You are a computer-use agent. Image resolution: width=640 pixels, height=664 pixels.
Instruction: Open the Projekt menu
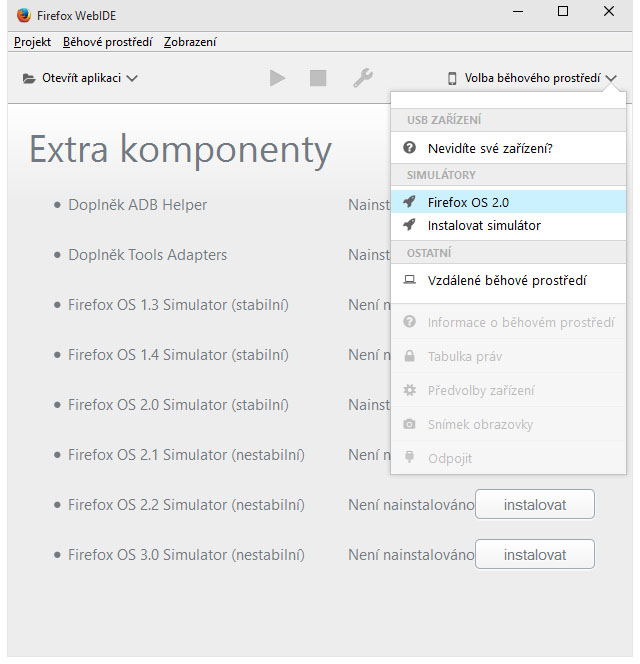33,42
